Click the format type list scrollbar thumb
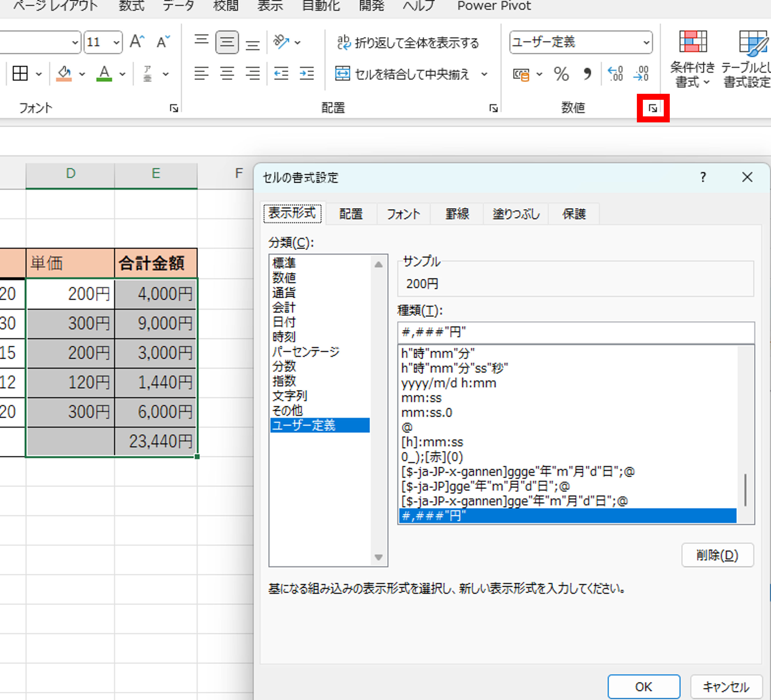Viewport: 771px width, 700px height. [x=745, y=490]
